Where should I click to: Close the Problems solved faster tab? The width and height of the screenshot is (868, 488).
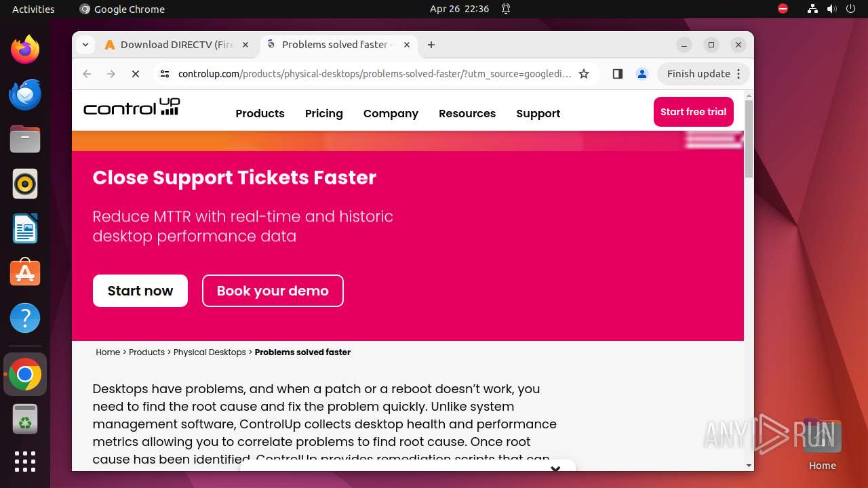click(407, 45)
